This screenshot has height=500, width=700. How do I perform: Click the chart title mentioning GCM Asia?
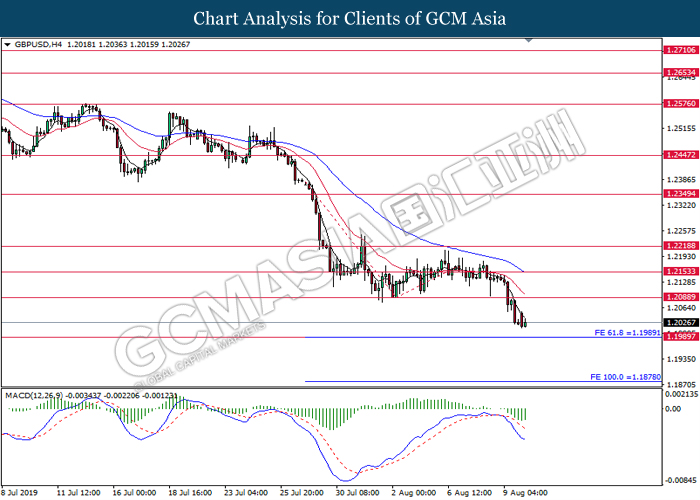tap(350, 18)
